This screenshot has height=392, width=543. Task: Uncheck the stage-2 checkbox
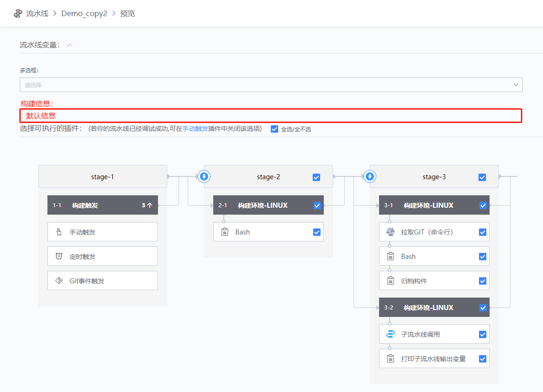tap(316, 177)
